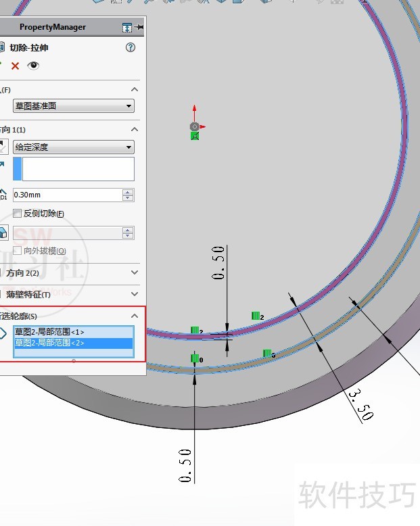Select 草图2-局部范围<1> in contour list
Image resolution: width=420 pixels, height=526 pixels.
pyautogui.click(x=49, y=332)
